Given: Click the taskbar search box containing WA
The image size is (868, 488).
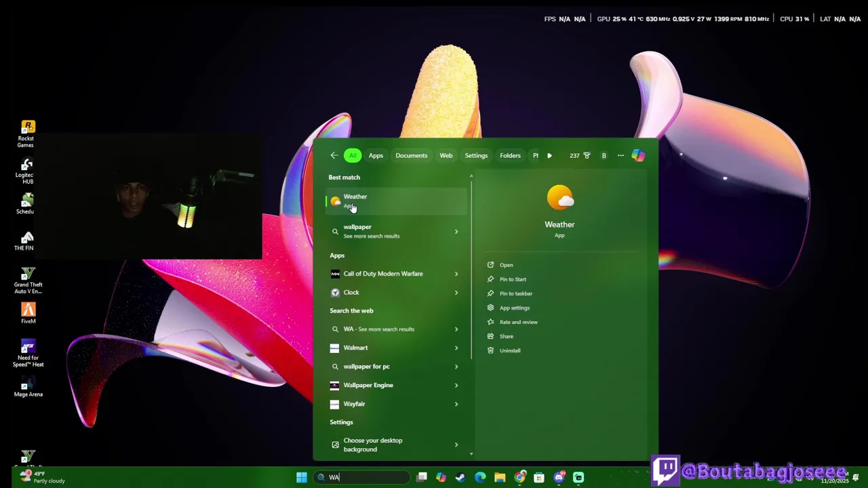Looking at the screenshot, I should [x=362, y=477].
